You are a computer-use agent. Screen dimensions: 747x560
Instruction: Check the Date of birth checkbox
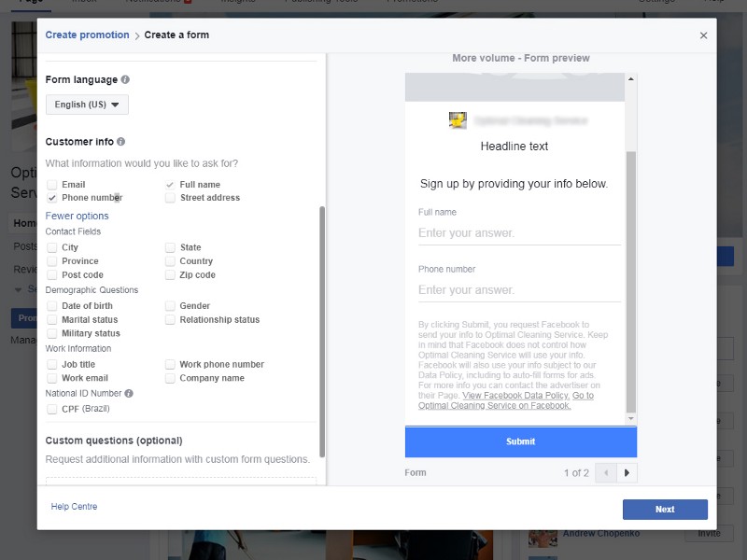click(52, 306)
